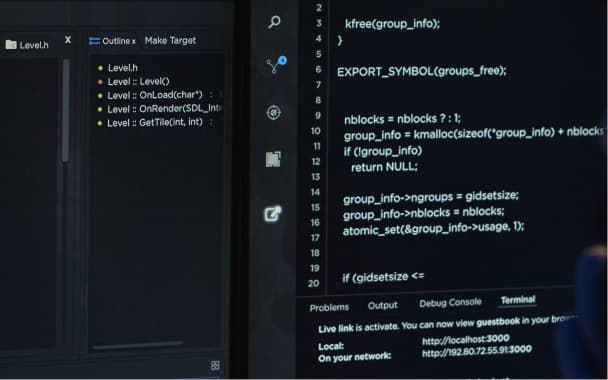Image resolution: width=608 pixels, height=380 pixels.
Task: Click the Outline list icon
Action: 95,41
